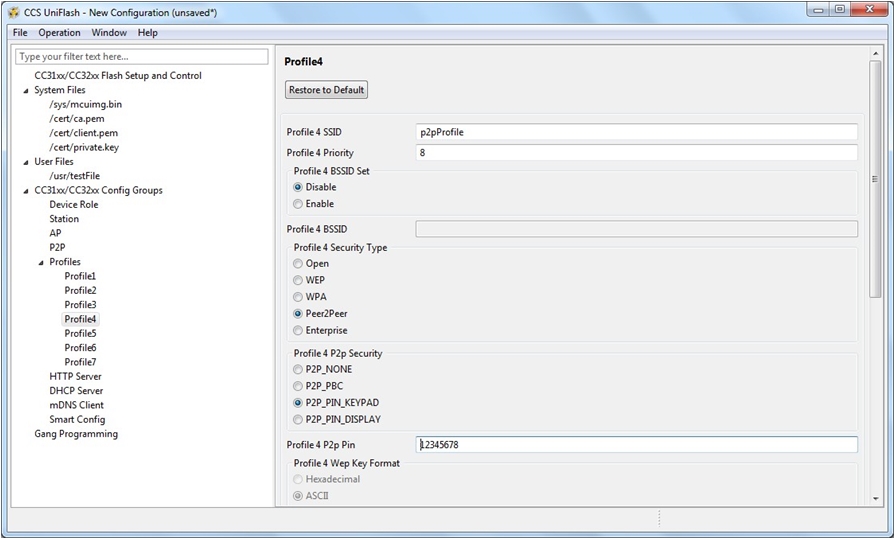The height and width of the screenshot is (539, 895).
Task: Click the filter text search box
Action: 142,57
